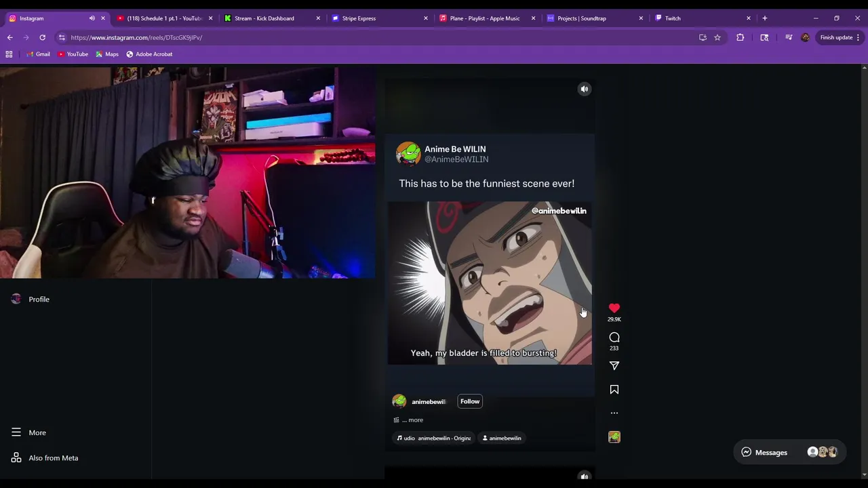The width and height of the screenshot is (868, 488).
Task: Click the Also from Meta icon
Action: (x=16, y=457)
